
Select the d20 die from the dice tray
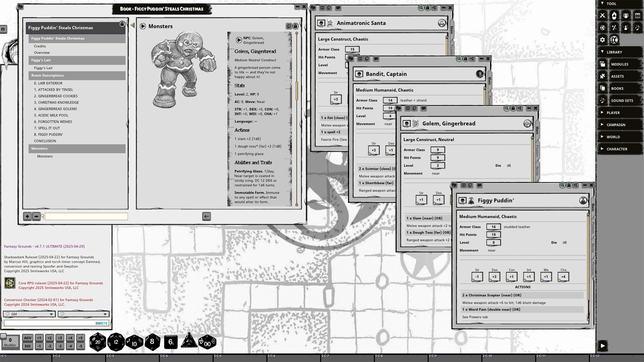[97, 342]
